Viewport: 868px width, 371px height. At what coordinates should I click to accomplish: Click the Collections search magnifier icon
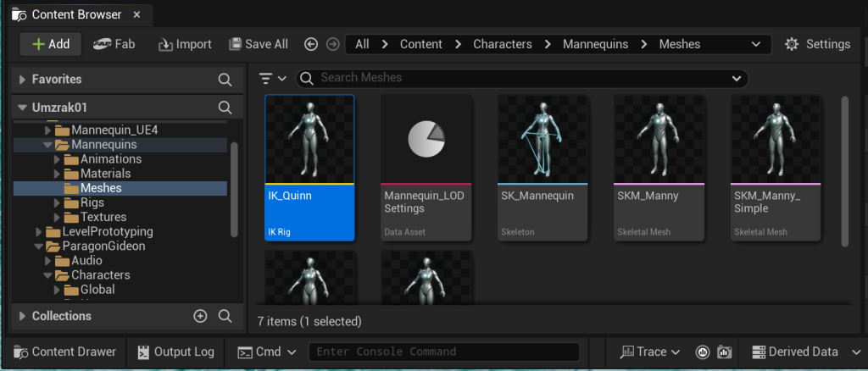(225, 316)
